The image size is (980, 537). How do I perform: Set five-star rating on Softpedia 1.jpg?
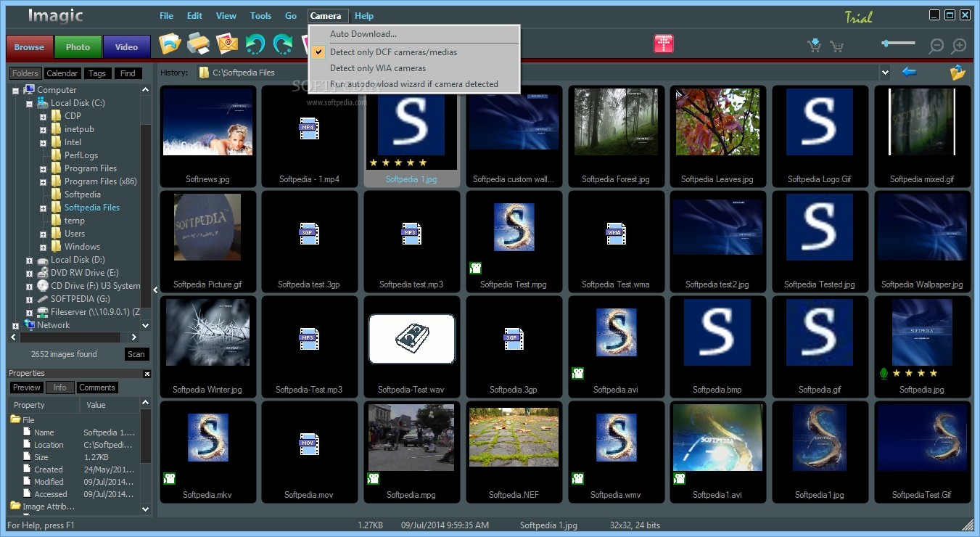point(423,163)
